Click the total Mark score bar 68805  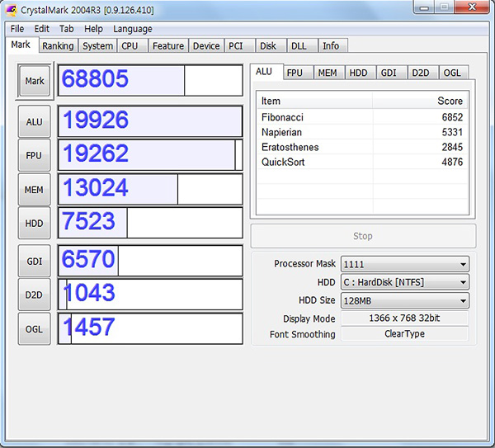click(x=150, y=80)
